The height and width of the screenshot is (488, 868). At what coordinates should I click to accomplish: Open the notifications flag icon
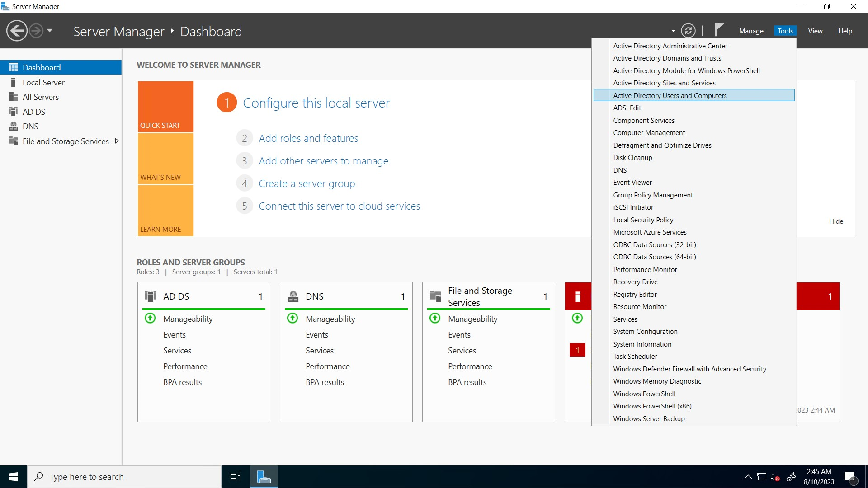coord(718,29)
